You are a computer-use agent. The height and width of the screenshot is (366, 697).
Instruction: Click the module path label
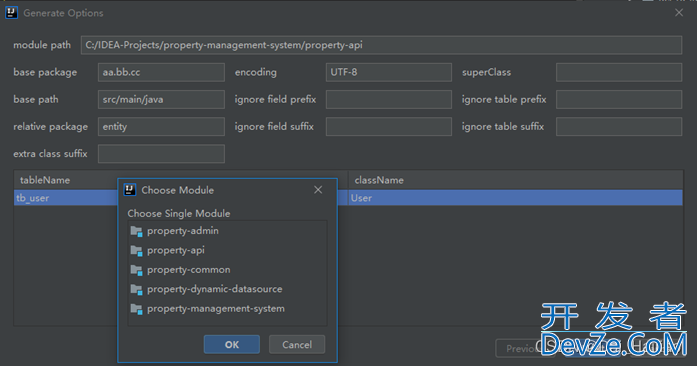coord(42,45)
